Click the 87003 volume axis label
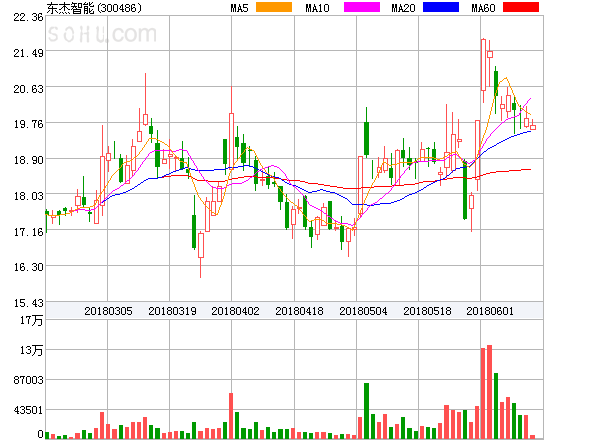Viewport: 600px width, 440px height. pyautogui.click(x=28, y=380)
